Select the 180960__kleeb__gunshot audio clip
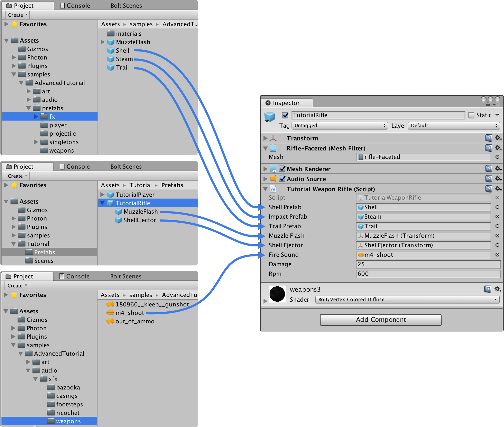Screen dimensions: 504x427 (x=147, y=304)
